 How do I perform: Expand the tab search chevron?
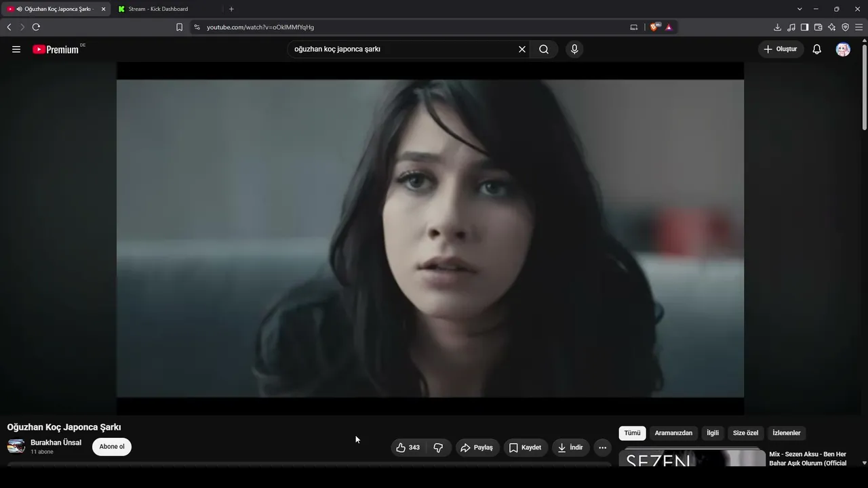[800, 9]
